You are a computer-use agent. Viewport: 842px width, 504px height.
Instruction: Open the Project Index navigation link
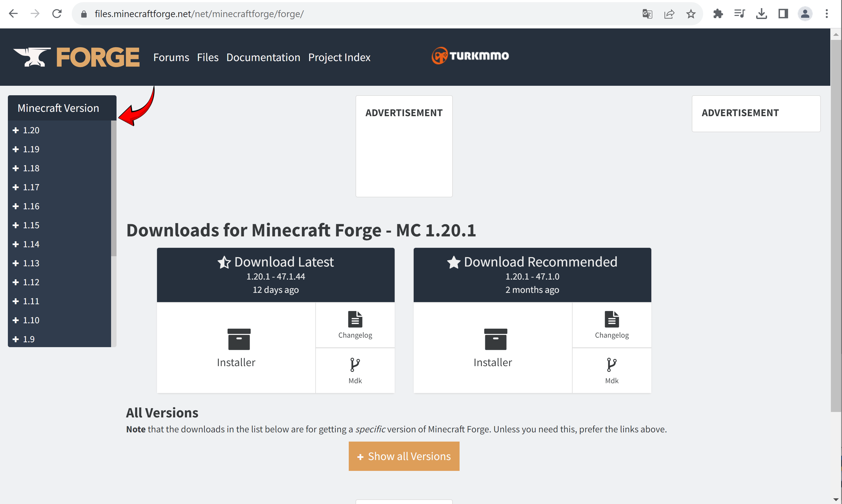coord(339,57)
